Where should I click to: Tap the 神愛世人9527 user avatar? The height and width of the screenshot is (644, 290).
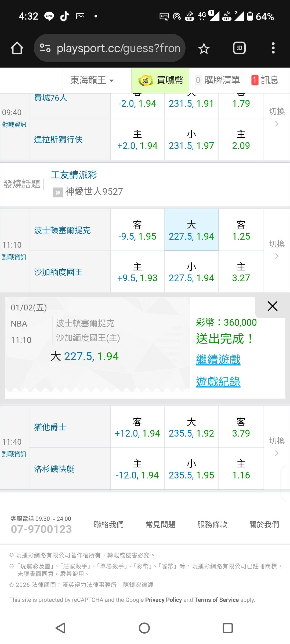click(58, 192)
